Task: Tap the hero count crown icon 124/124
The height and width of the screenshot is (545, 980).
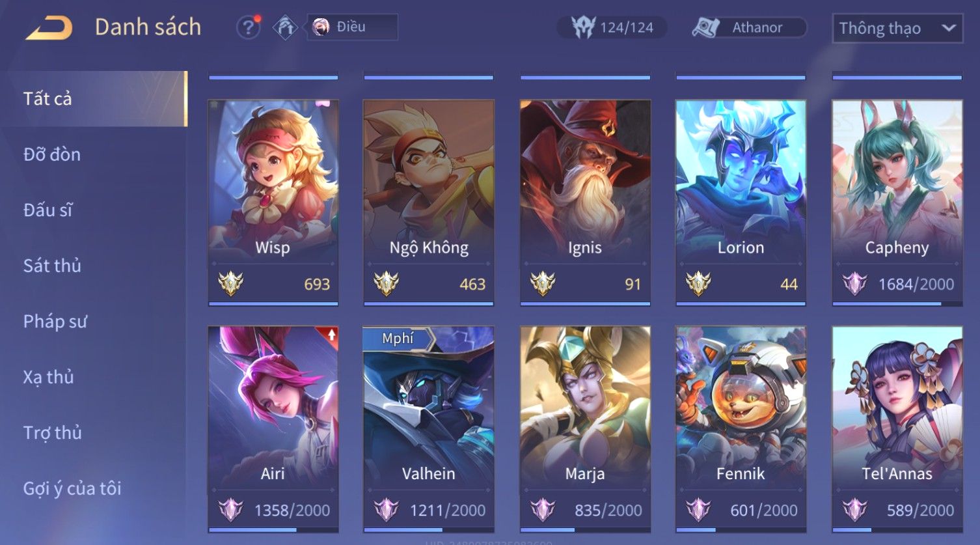Action: [x=584, y=27]
